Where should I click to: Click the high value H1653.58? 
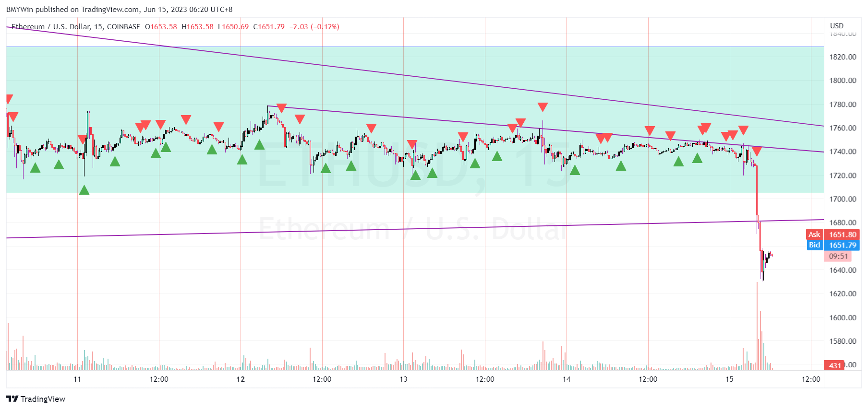(197, 27)
